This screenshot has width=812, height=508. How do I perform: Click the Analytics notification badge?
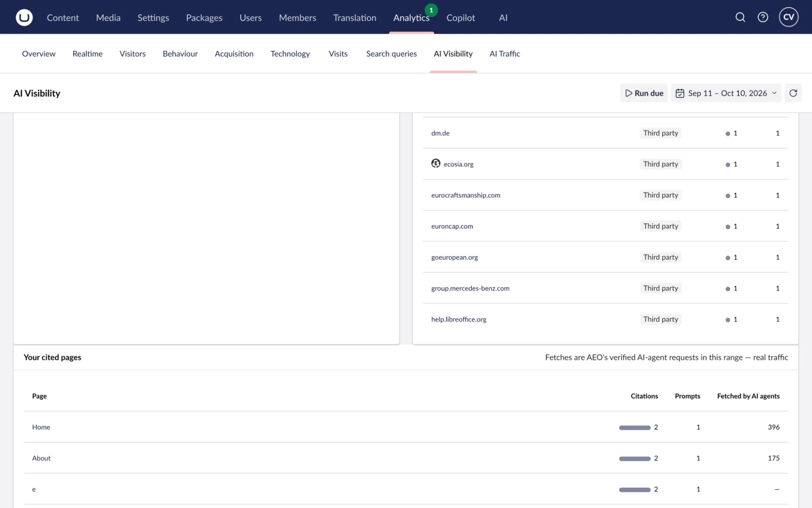tap(431, 10)
